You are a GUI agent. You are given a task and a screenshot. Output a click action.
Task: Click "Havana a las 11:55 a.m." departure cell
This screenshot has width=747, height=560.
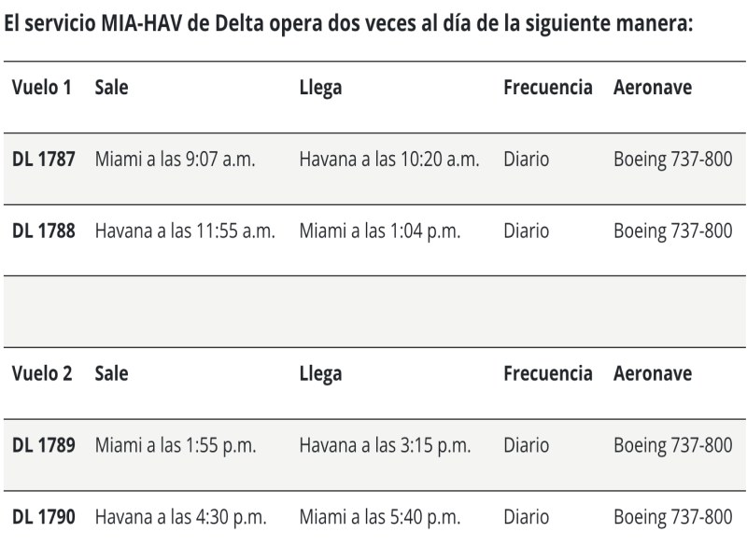point(184,231)
